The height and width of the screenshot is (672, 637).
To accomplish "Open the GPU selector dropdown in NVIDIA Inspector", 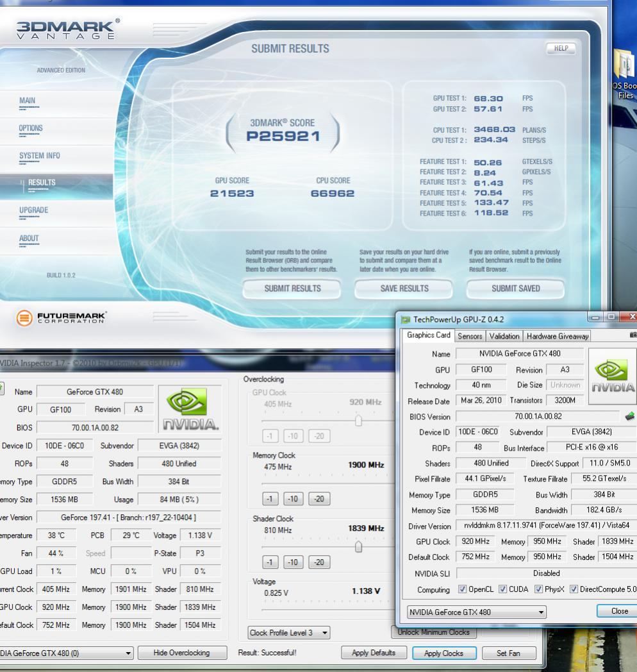I will 67,653.
